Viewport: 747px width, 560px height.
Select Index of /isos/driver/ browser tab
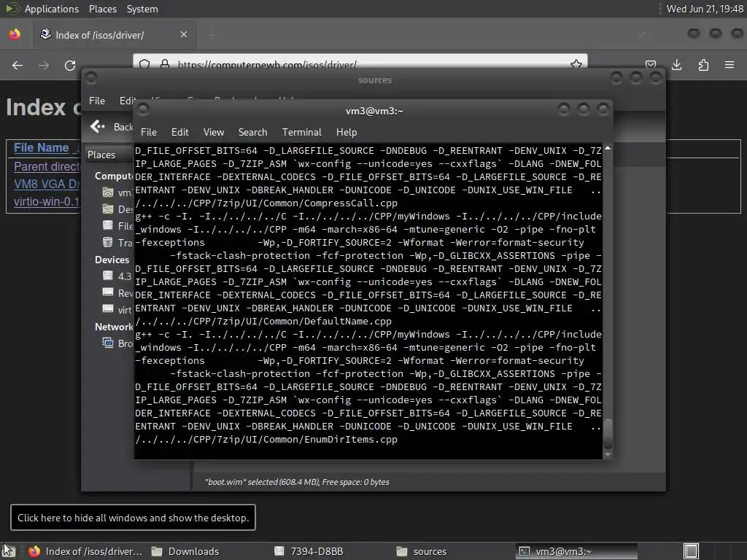[x=115, y=34]
